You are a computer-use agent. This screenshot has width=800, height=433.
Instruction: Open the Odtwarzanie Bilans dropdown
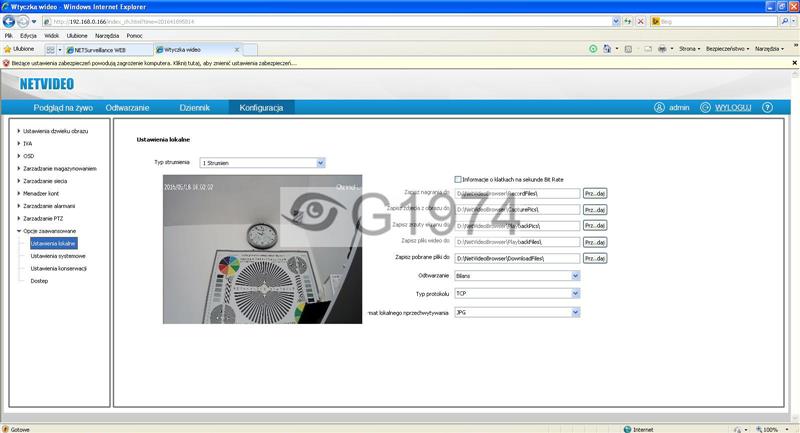pos(517,276)
